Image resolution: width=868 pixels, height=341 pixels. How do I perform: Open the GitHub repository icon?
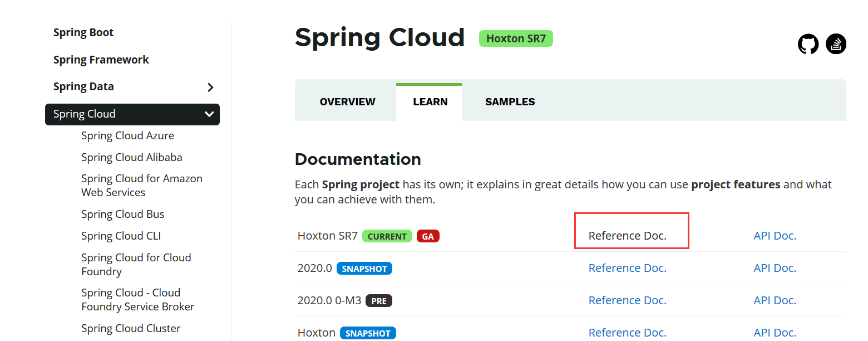click(x=808, y=44)
